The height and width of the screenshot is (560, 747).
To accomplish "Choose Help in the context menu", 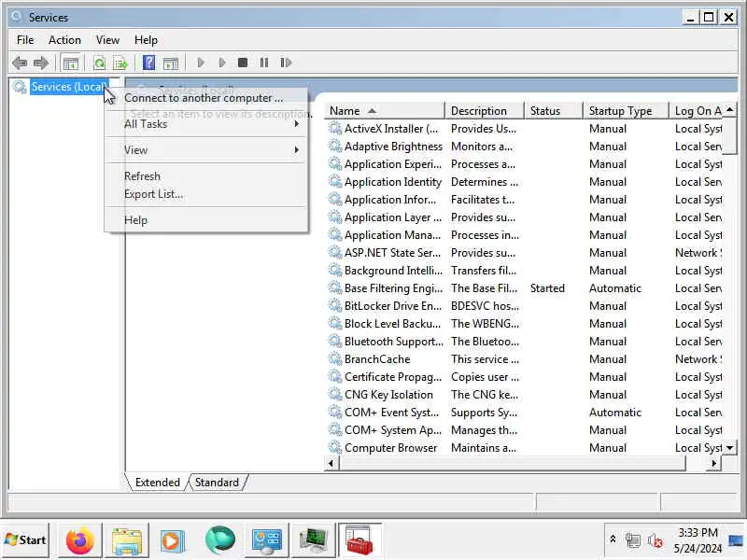I will pos(205,220).
